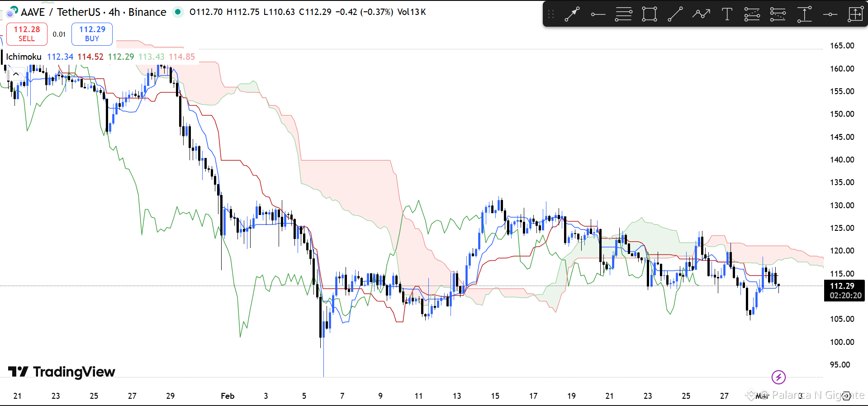The image size is (868, 406).
Task: Click the purple lightning bolt icon
Action: point(778,377)
